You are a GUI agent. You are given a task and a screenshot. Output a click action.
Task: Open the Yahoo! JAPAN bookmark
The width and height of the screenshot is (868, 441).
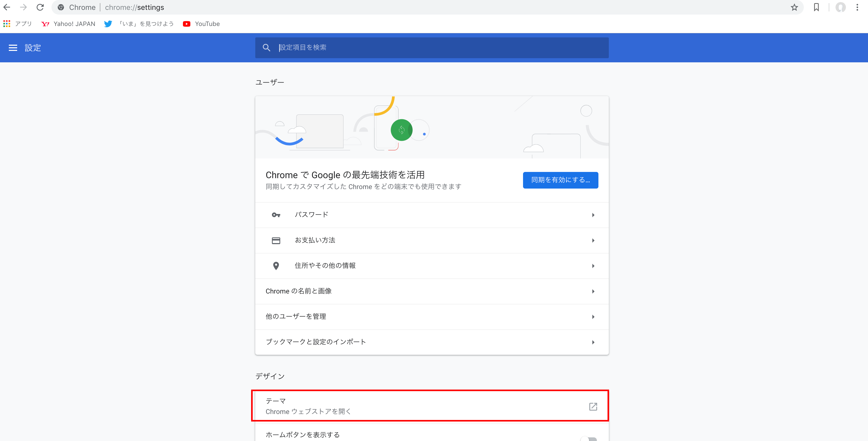(x=68, y=24)
